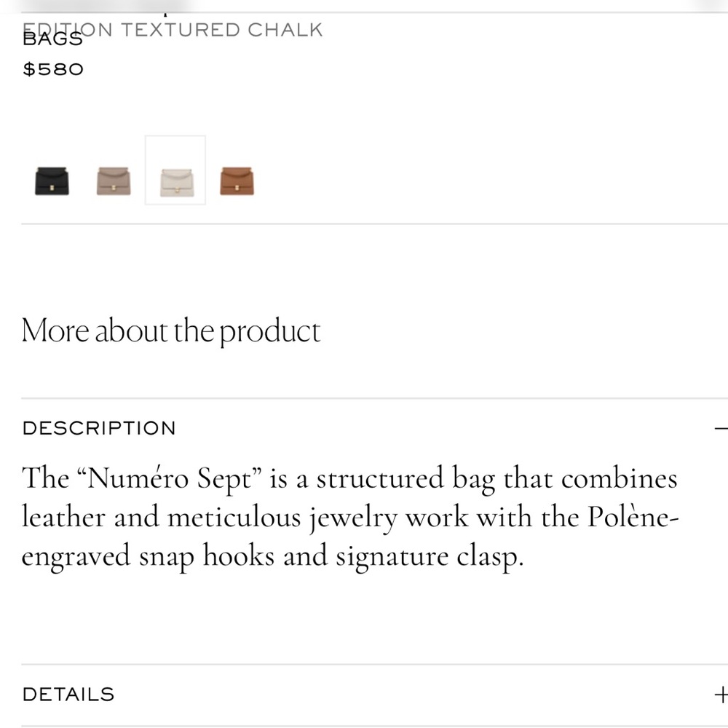Click the minus icon beside DESCRIPTION
Viewport: 728px width, 728px height.
(723, 428)
